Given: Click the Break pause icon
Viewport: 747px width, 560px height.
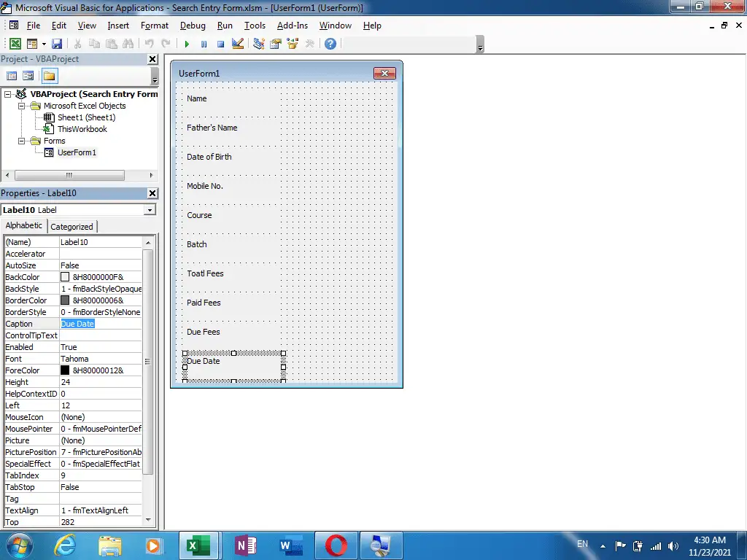Looking at the screenshot, I should 204,44.
